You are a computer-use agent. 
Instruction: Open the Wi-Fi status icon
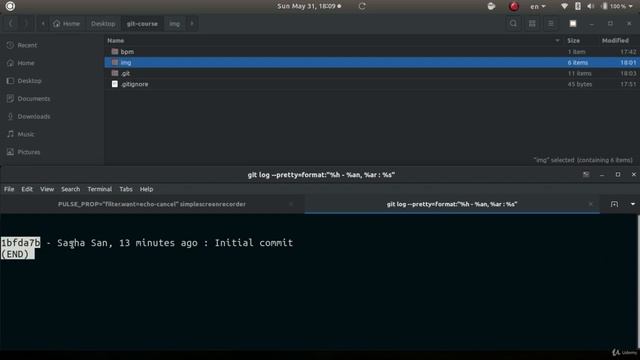pos(564,6)
